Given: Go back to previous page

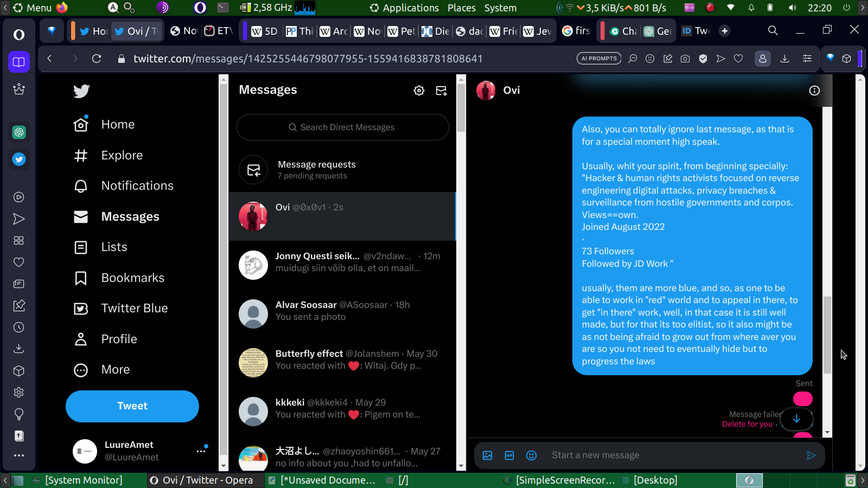Looking at the screenshot, I should pyautogui.click(x=49, y=59).
